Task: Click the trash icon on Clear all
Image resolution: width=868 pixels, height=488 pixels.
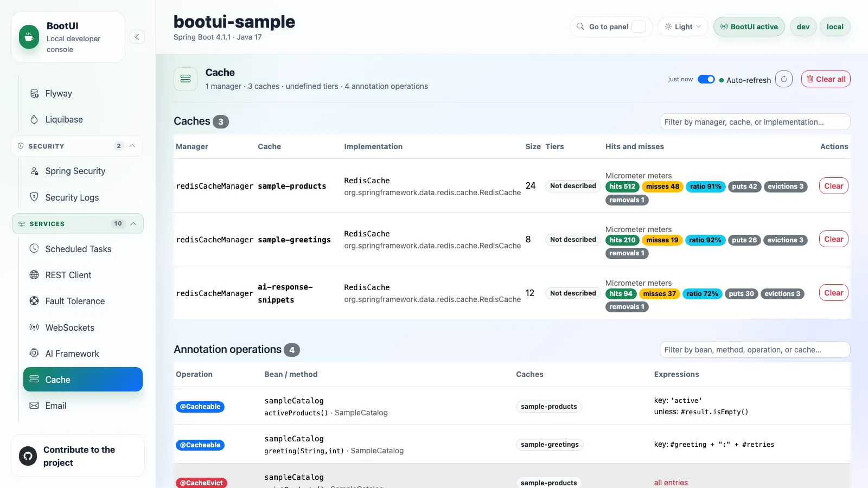Action: (810, 79)
